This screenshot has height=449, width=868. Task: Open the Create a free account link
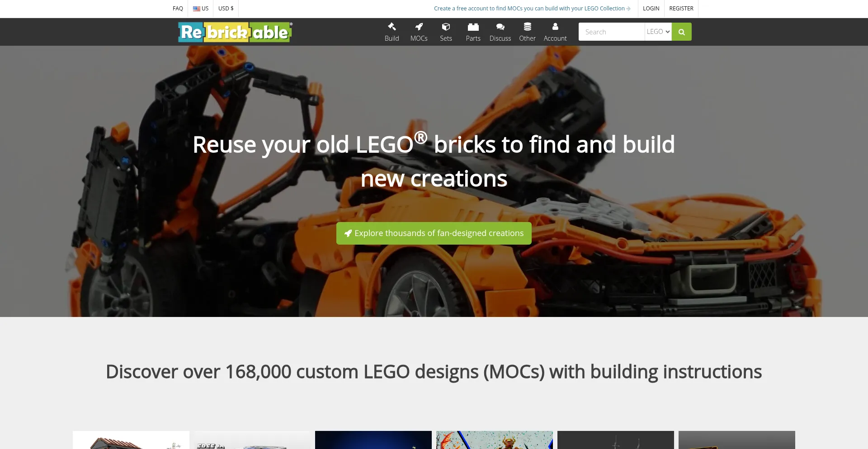(532, 9)
